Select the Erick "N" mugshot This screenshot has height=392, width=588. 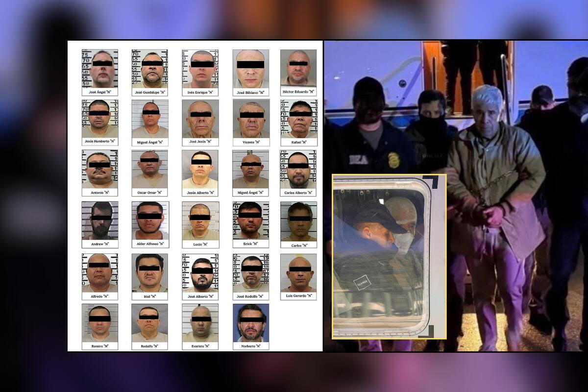click(250, 220)
